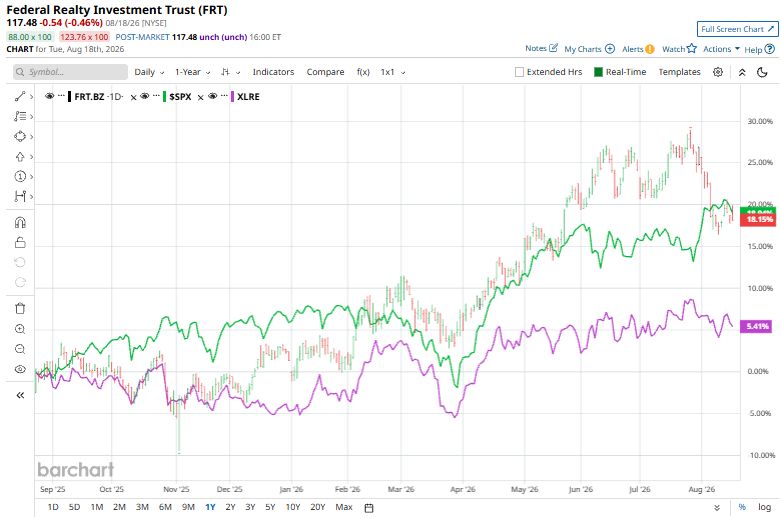
Task: Open the numbered label tool
Action: tap(19, 176)
